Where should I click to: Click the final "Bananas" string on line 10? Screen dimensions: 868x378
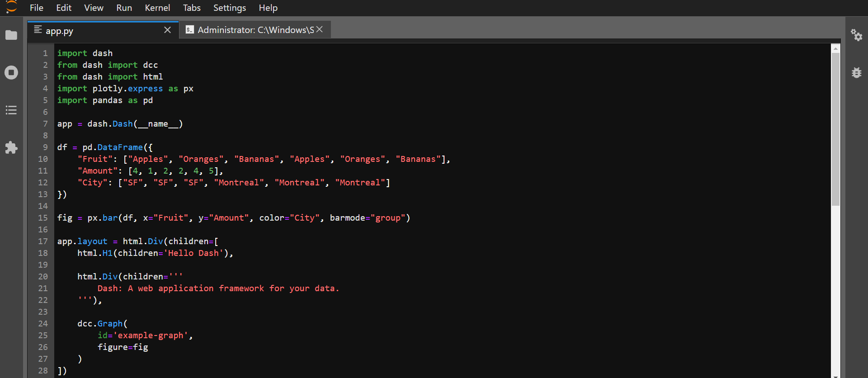coord(418,159)
